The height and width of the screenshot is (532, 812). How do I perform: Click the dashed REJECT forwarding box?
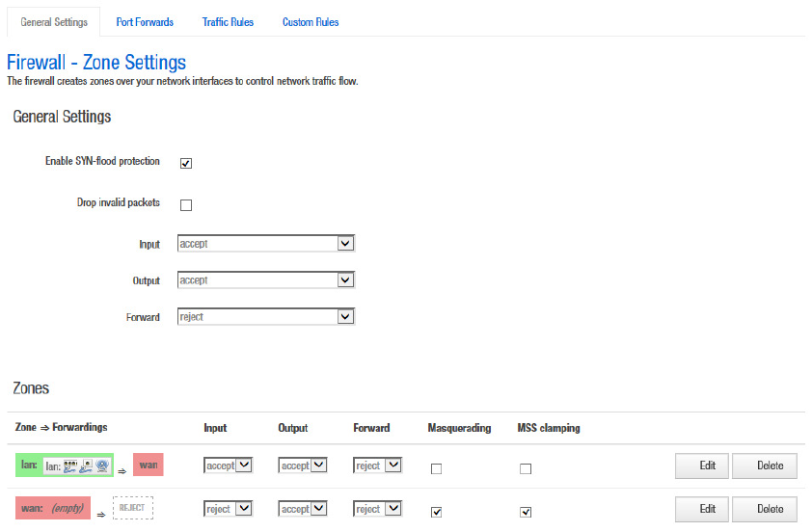pyautogui.click(x=133, y=507)
